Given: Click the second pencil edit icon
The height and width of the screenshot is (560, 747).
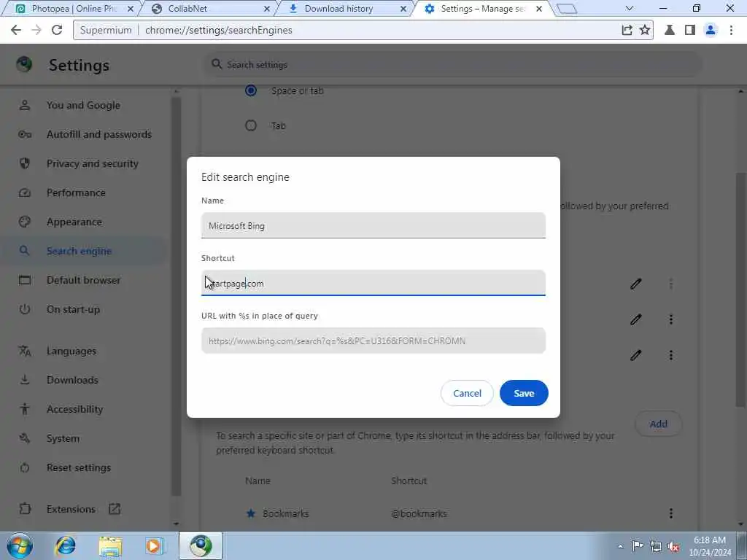Looking at the screenshot, I should [635, 319].
